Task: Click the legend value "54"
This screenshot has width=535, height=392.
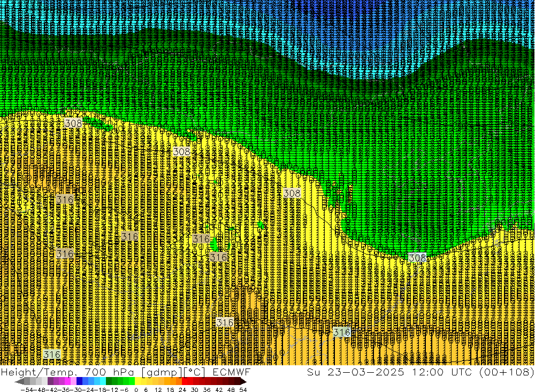Action: [243, 390]
